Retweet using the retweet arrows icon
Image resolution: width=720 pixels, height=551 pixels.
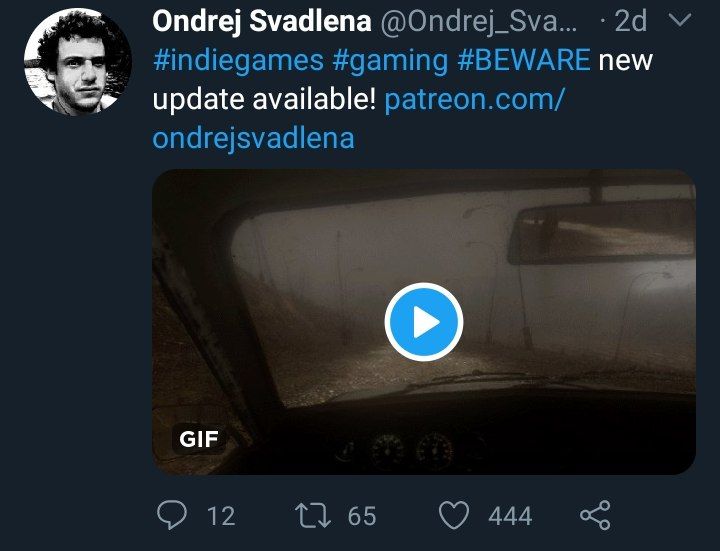[x=313, y=515]
